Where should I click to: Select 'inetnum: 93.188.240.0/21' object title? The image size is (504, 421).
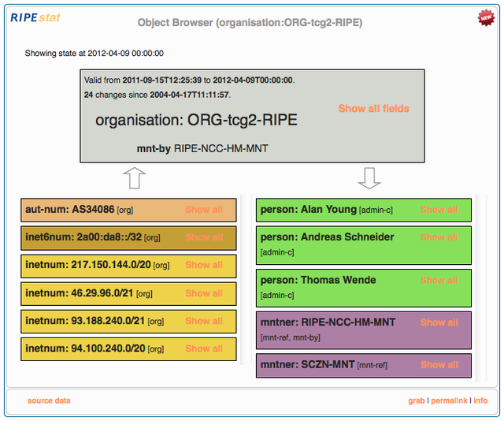(x=85, y=321)
